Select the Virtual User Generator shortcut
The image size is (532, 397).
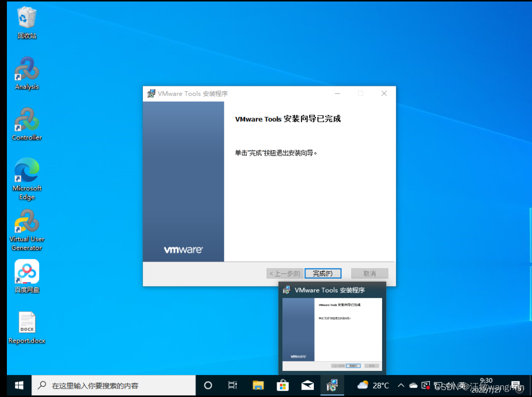pos(27,230)
